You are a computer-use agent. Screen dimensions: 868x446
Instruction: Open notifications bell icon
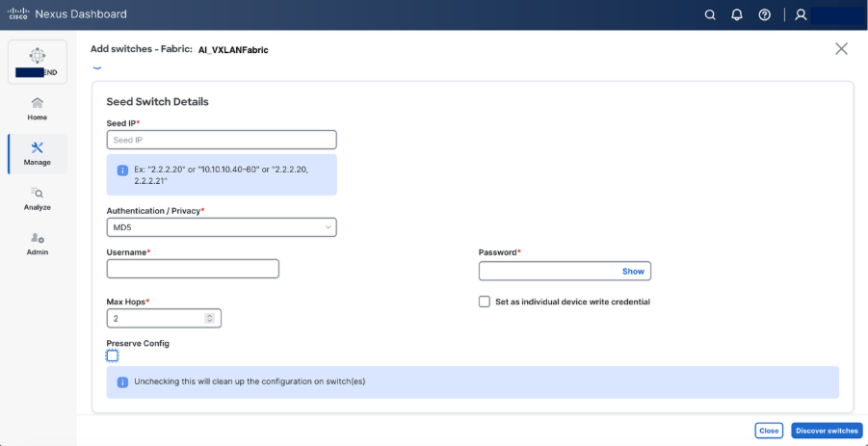[737, 15]
